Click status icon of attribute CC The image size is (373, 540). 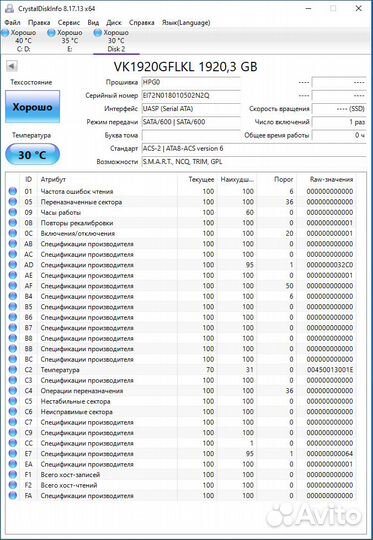[x=13, y=443]
